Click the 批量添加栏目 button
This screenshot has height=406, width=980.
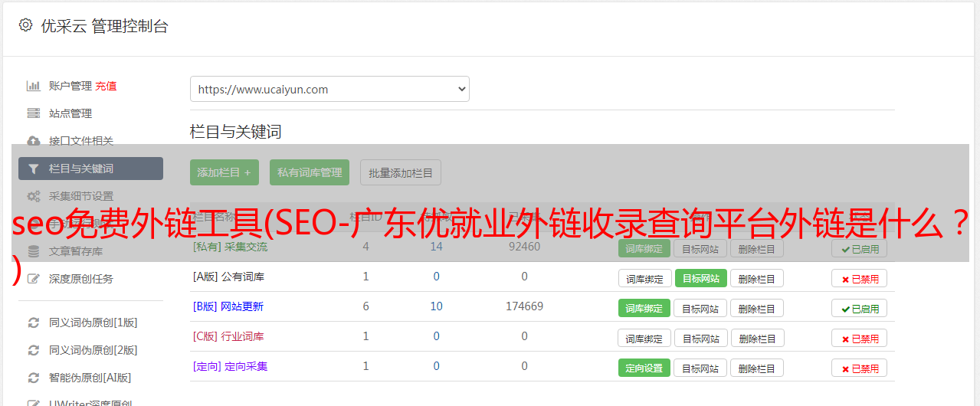tap(401, 172)
